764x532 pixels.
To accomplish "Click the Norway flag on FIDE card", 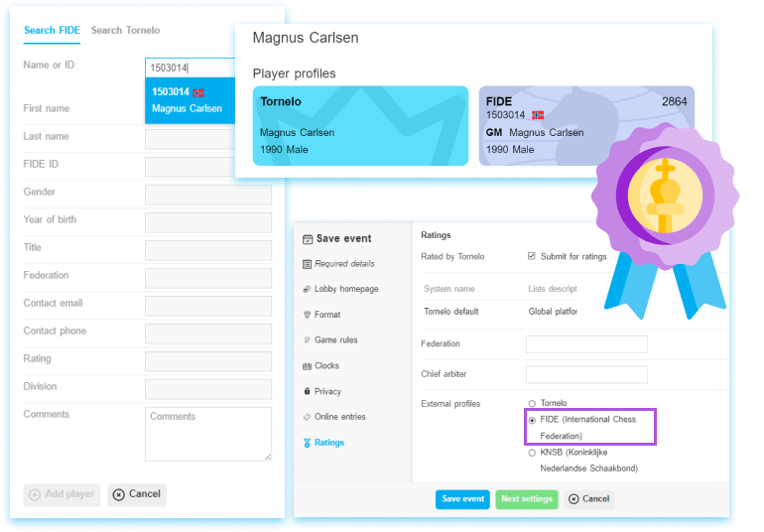I will pos(538,115).
